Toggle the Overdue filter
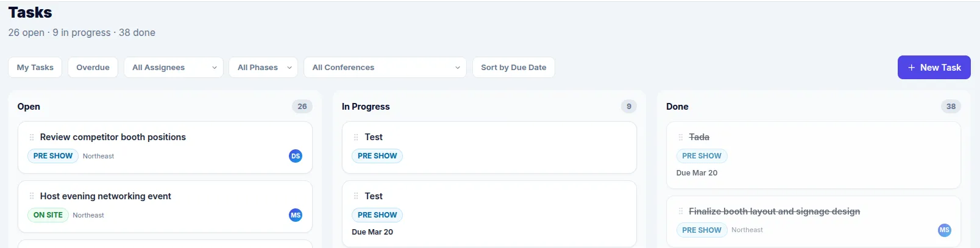 pyautogui.click(x=93, y=68)
